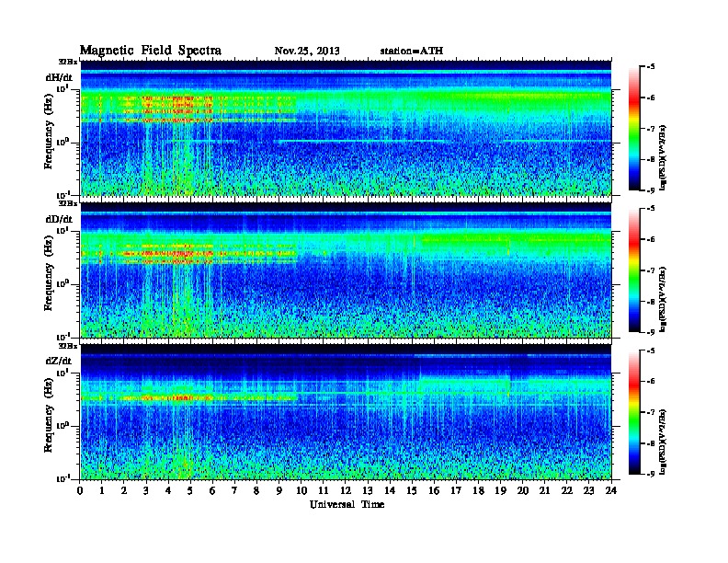This screenshot has height=563, width=728.
Task: Click the hour 11 time-axis label
Action: point(324,491)
